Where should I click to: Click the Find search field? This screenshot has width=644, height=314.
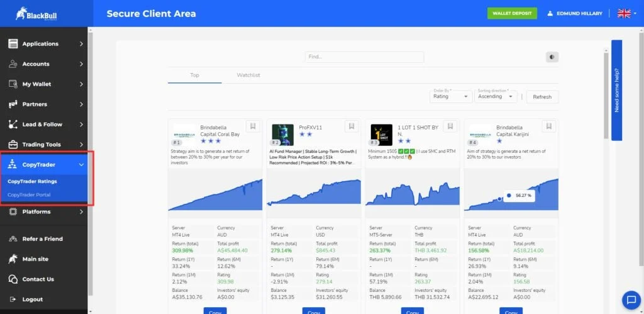tap(364, 57)
